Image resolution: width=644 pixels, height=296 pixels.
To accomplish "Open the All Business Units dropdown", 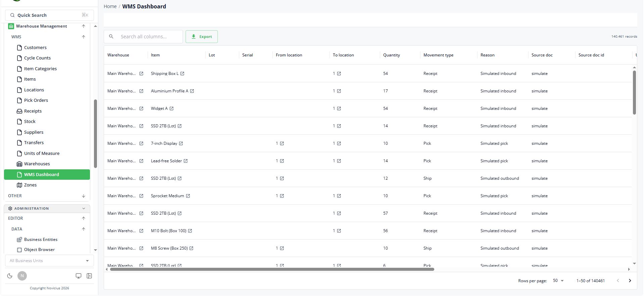I will pyautogui.click(x=49, y=261).
